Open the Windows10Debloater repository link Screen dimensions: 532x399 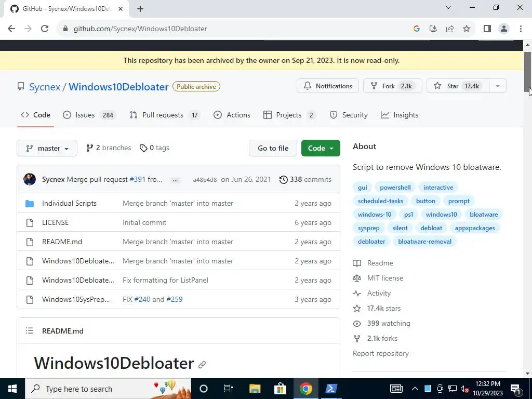click(118, 87)
